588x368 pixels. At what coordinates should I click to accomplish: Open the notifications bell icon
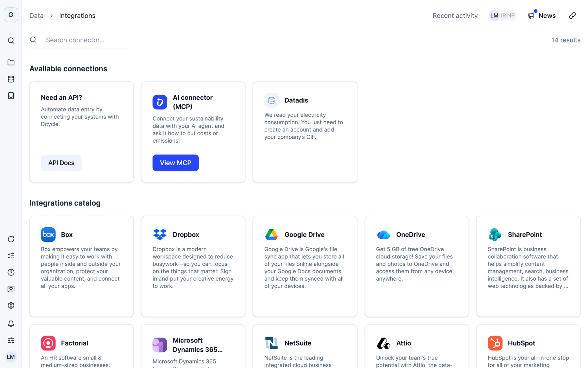[11, 324]
